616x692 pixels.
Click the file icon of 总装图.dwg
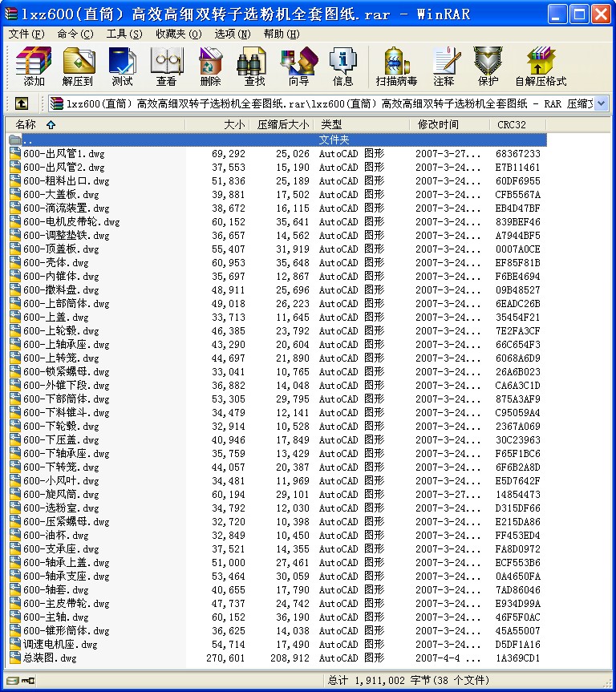point(15,658)
